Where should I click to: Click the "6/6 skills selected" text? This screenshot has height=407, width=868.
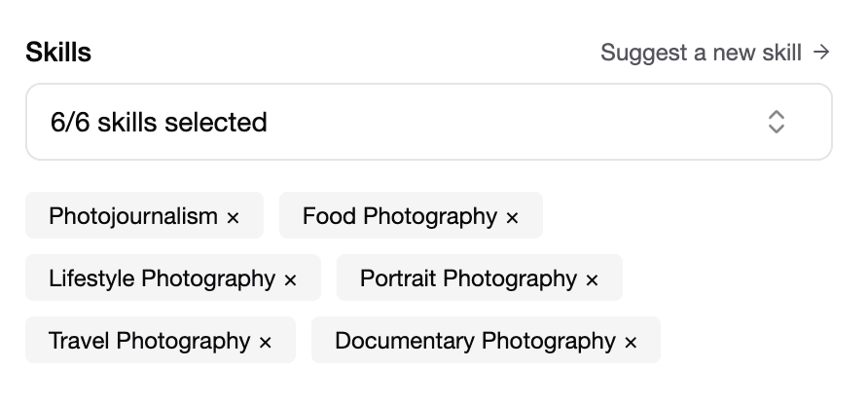(159, 123)
